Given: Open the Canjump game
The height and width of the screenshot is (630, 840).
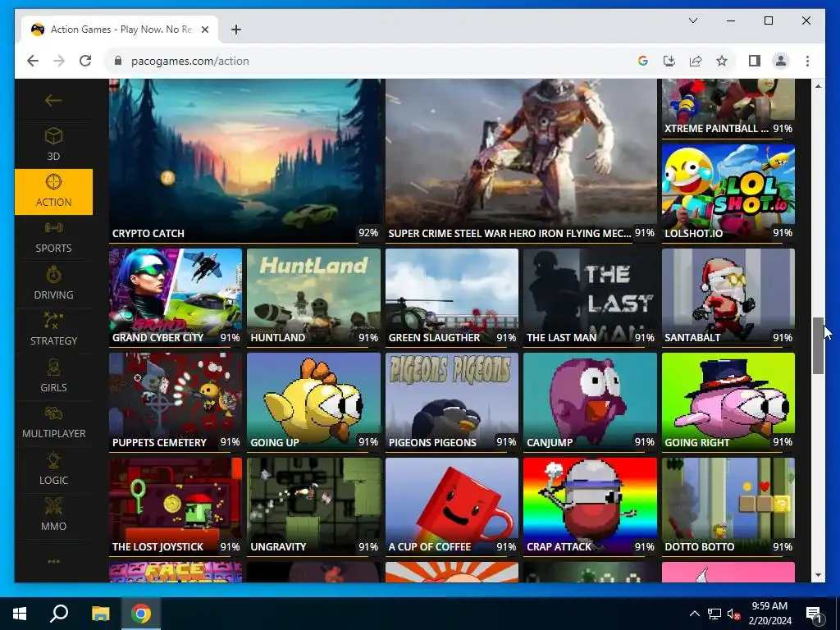Looking at the screenshot, I should pos(590,402).
